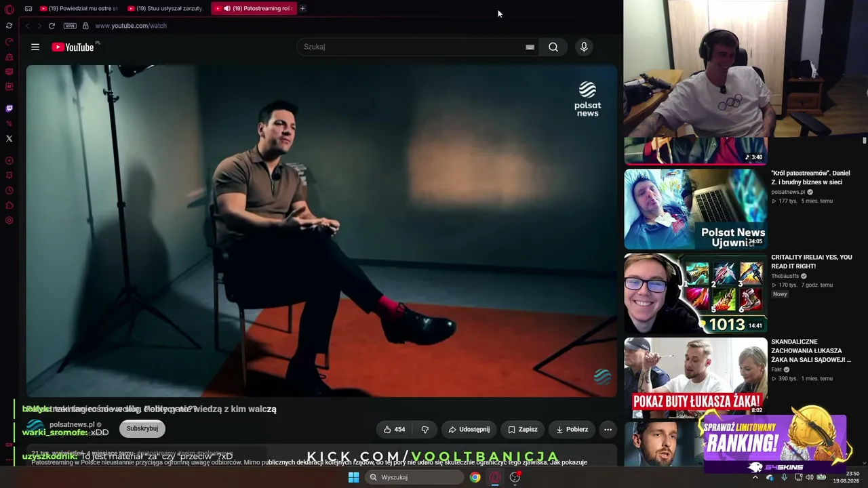Select the 'Patostreaming' active tab

click(x=254, y=8)
